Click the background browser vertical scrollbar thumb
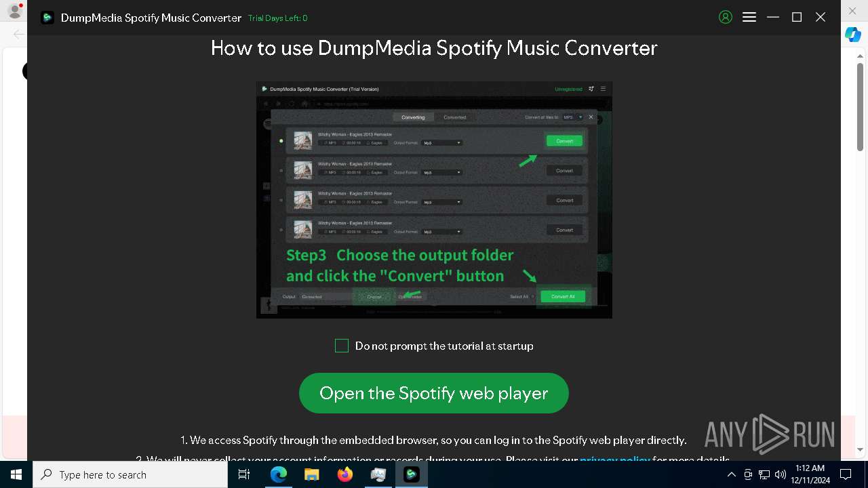 point(860,107)
